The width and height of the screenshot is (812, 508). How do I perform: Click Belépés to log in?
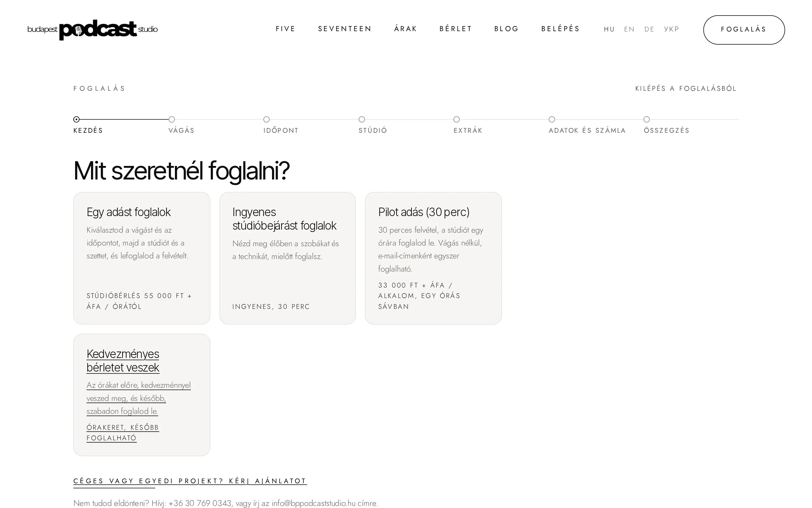point(561,29)
